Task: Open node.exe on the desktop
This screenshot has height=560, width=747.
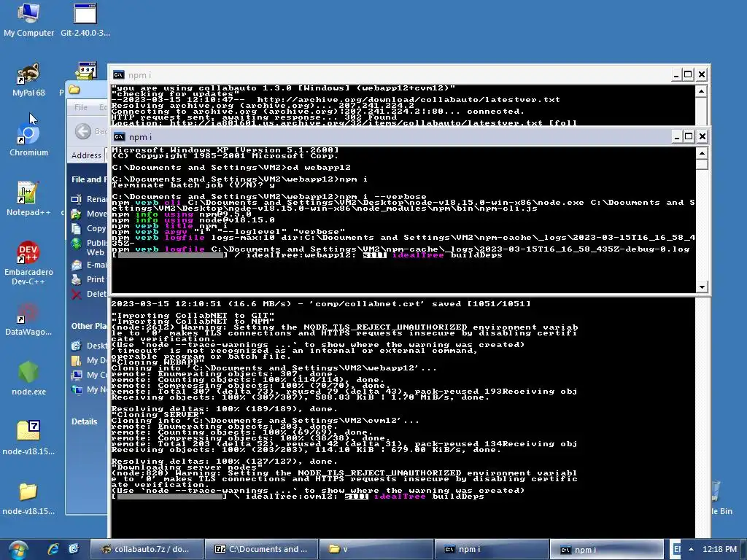Action: 28,379
